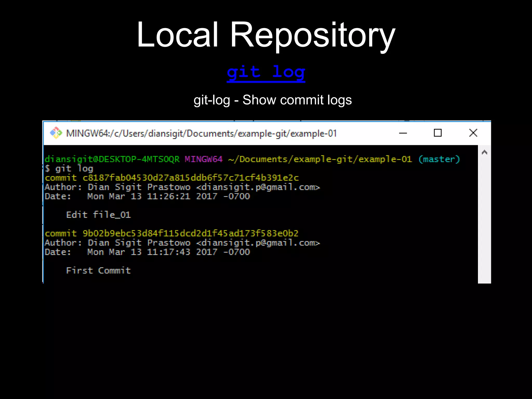
Task: Click the purple MINGW64 text in prompt
Action: pyautogui.click(x=203, y=159)
